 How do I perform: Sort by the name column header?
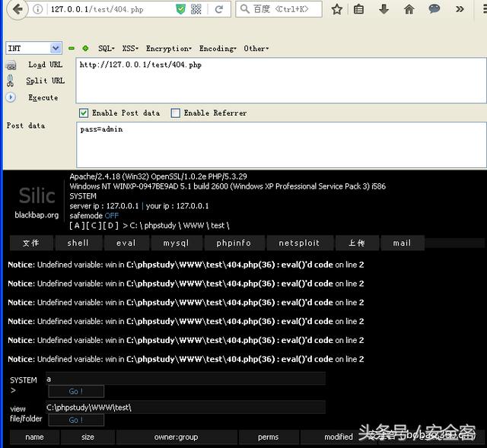point(34,437)
